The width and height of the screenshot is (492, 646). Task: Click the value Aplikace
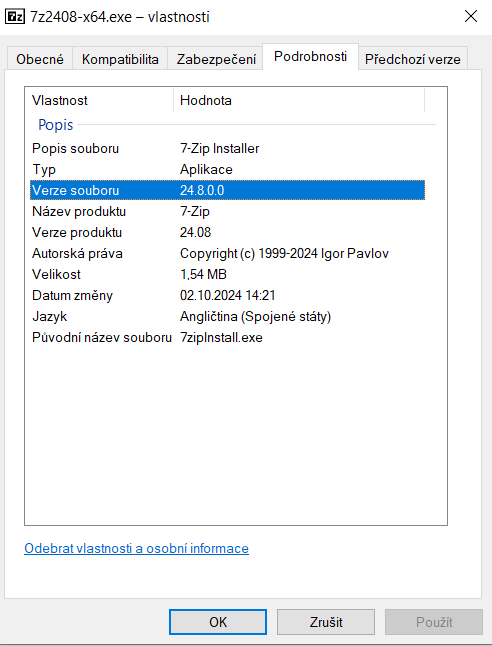point(206,169)
